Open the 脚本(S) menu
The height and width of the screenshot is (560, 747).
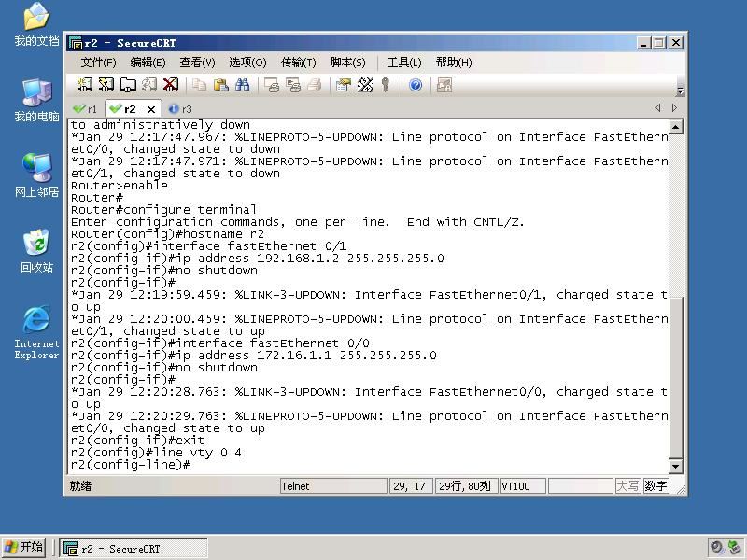pyautogui.click(x=347, y=63)
